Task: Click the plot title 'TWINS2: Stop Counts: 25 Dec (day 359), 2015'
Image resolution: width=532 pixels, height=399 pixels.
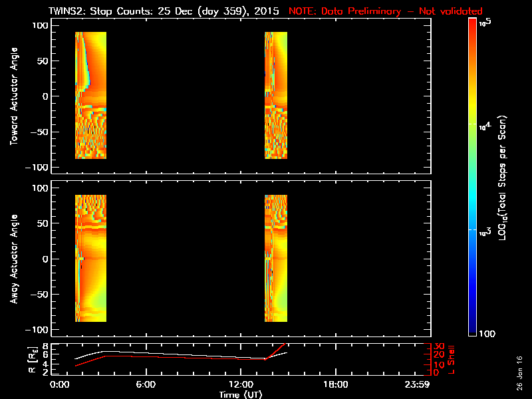Action: [164, 11]
